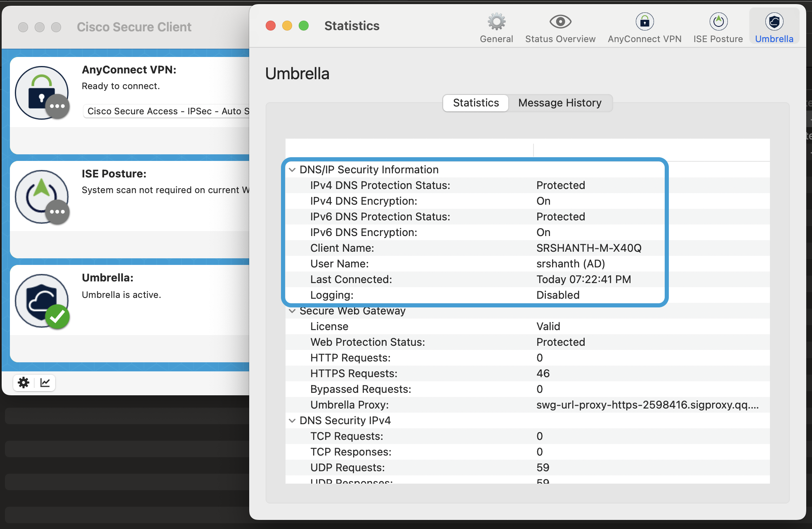Collapse the DNS/IP Security Information section
Image resolution: width=812 pixels, height=529 pixels.
click(x=292, y=170)
